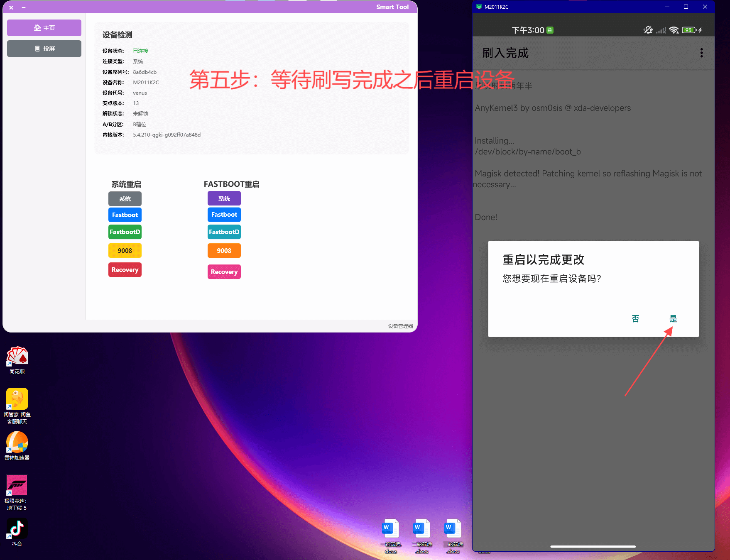Screen dimensions: 730x560
Task: Click green icon beside the phone clock
Action: [x=550, y=30]
